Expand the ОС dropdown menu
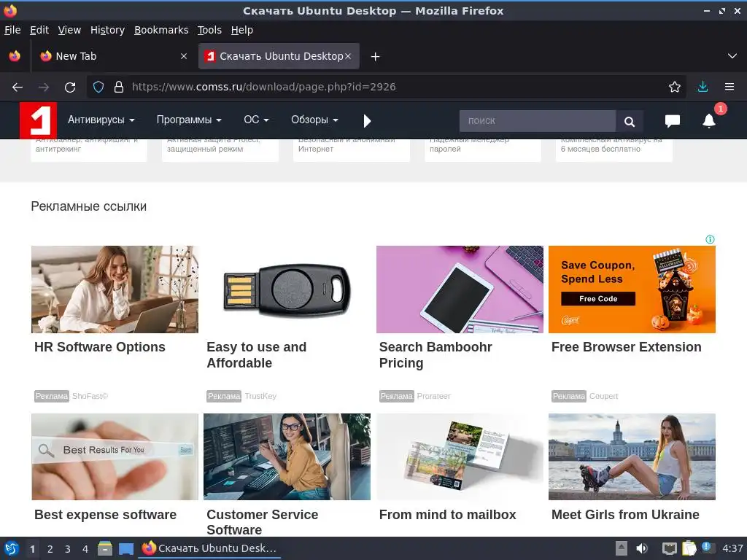 [256, 120]
